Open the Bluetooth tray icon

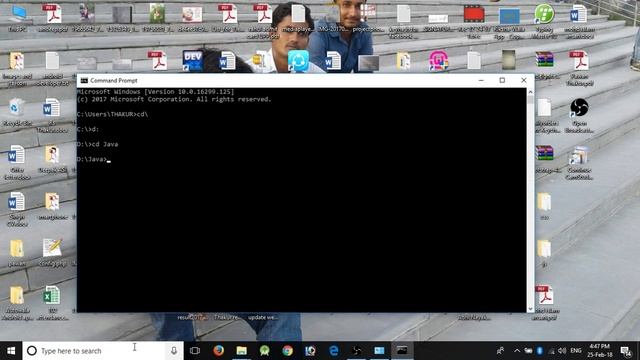[540, 351]
